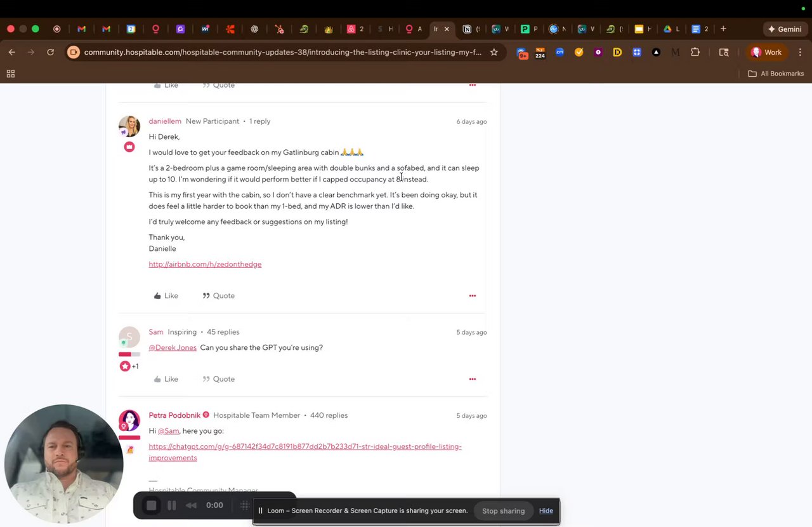Click the camera recording indicator in address bar
This screenshot has height=527, width=812.
pos(74,52)
